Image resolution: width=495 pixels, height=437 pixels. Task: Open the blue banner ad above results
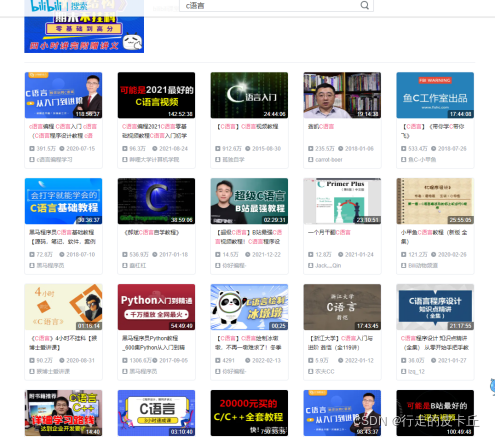[84, 26]
